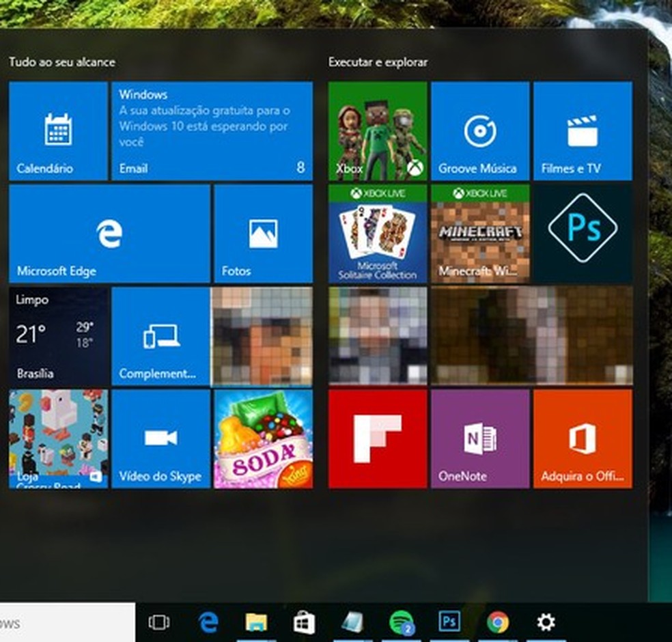
Task: Click the Windows search box
Action: (67, 622)
